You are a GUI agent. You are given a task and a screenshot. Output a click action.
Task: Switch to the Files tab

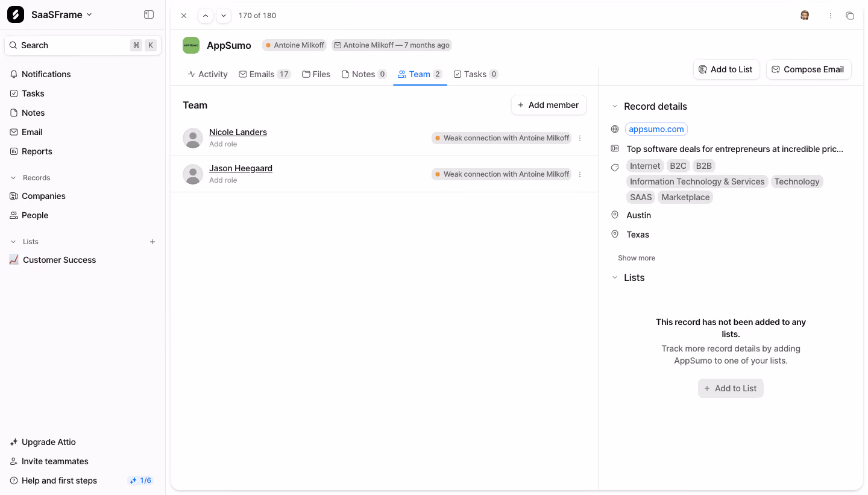316,74
